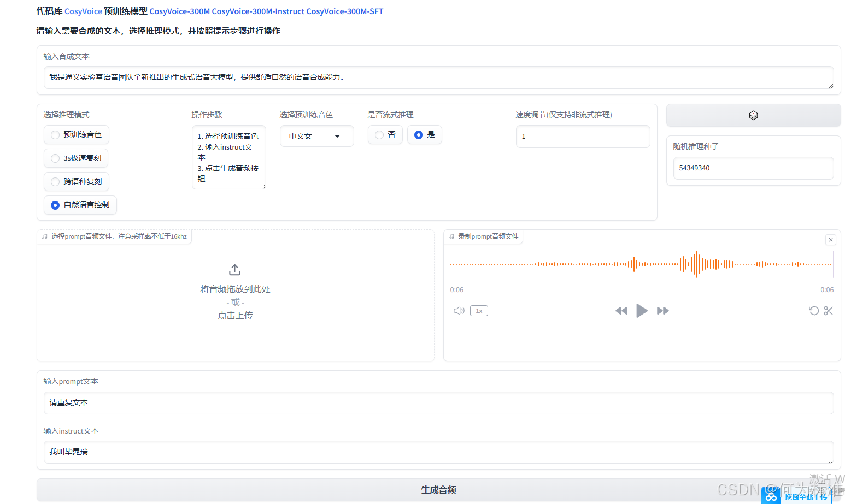Click the 生成音频 button to synthesize speech

point(439,490)
